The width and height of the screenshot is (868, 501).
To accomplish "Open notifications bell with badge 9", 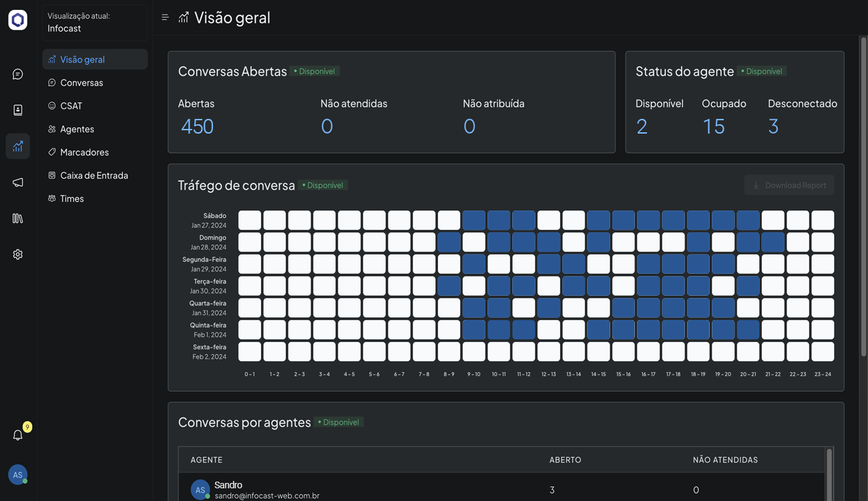I will tap(18, 435).
